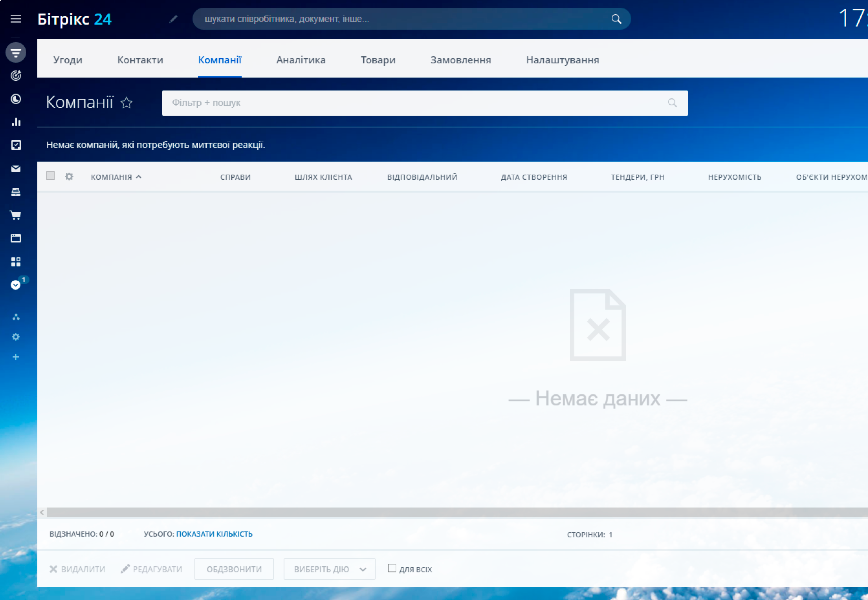Click the pencil edit icon near logo
868x600 pixels.
[173, 19]
